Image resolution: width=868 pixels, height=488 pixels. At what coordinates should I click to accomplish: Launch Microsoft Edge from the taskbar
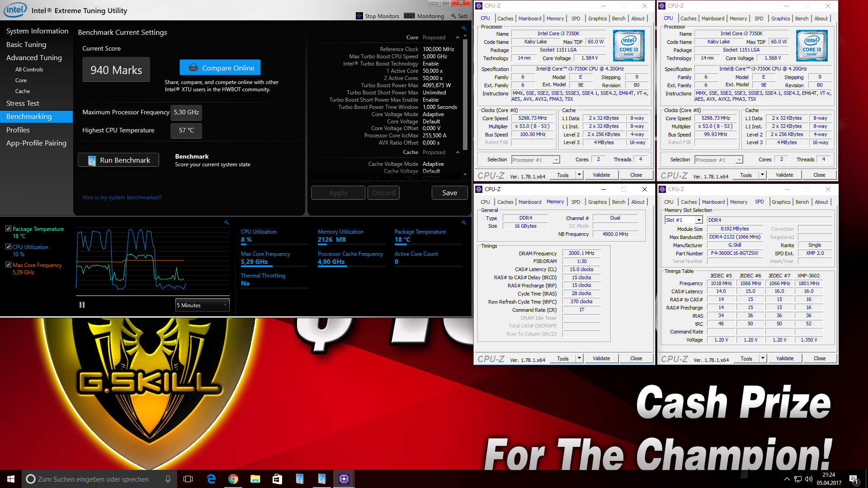click(211, 479)
